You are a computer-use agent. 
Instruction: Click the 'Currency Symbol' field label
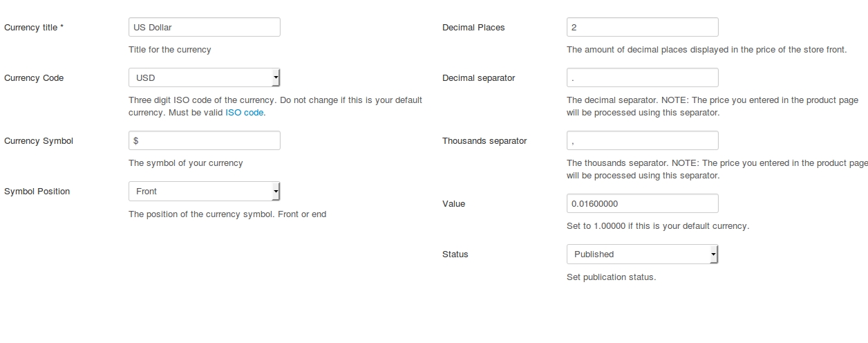(x=39, y=141)
